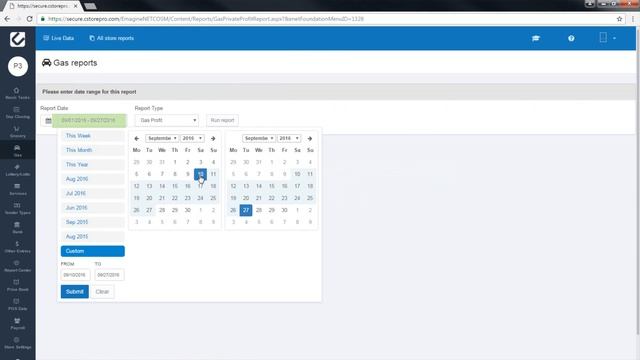Select day 28 in the first calendar
Screen dimensions: 640x360
pyautogui.click(x=162, y=210)
